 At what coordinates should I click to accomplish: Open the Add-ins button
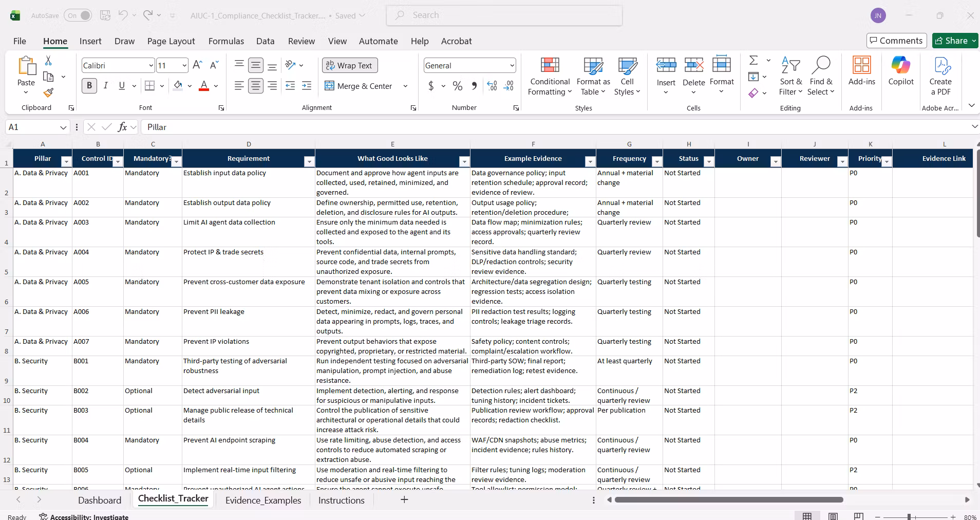[x=861, y=71]
